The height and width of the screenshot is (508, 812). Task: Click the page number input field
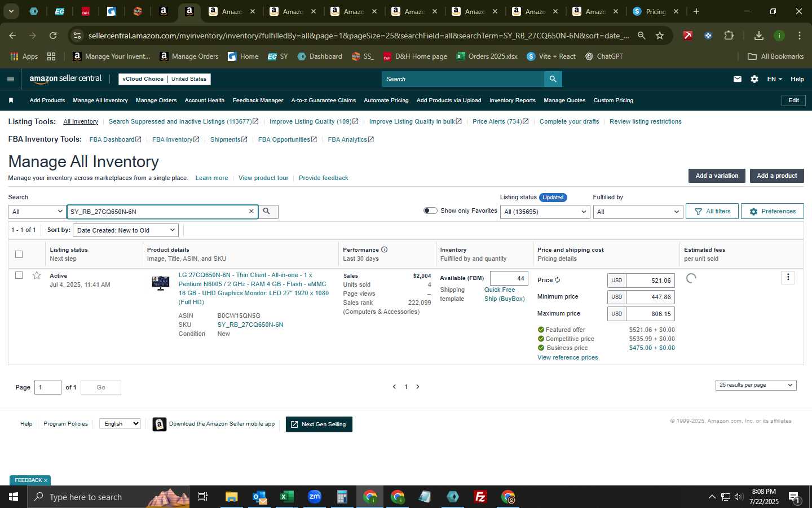(x=48, y=387)
